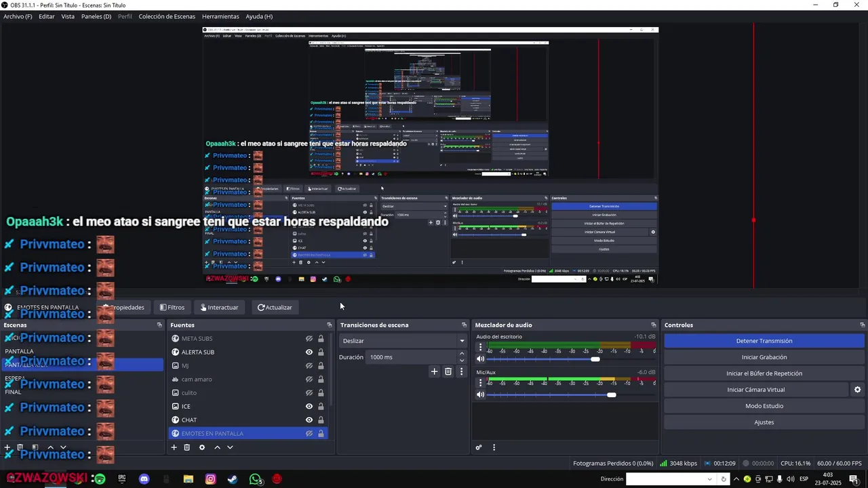Viewport: 868px width, 488px height.
Task: Open Audio del escritorio three-dot options
Action: coord(480,348)
